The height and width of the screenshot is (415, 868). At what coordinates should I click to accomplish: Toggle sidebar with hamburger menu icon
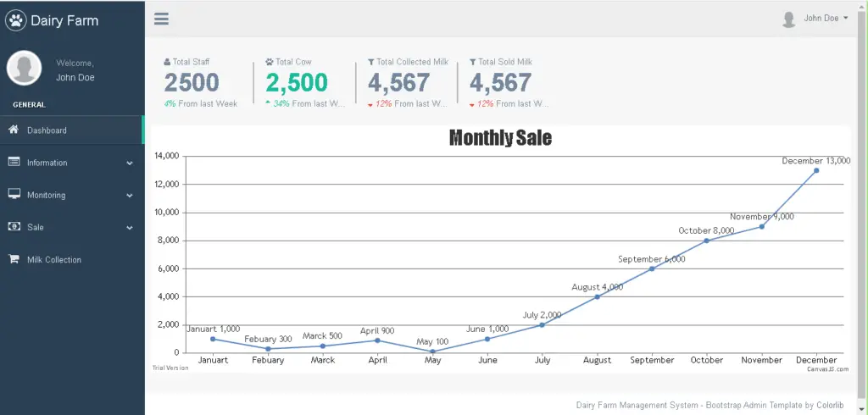pos(161,19)
